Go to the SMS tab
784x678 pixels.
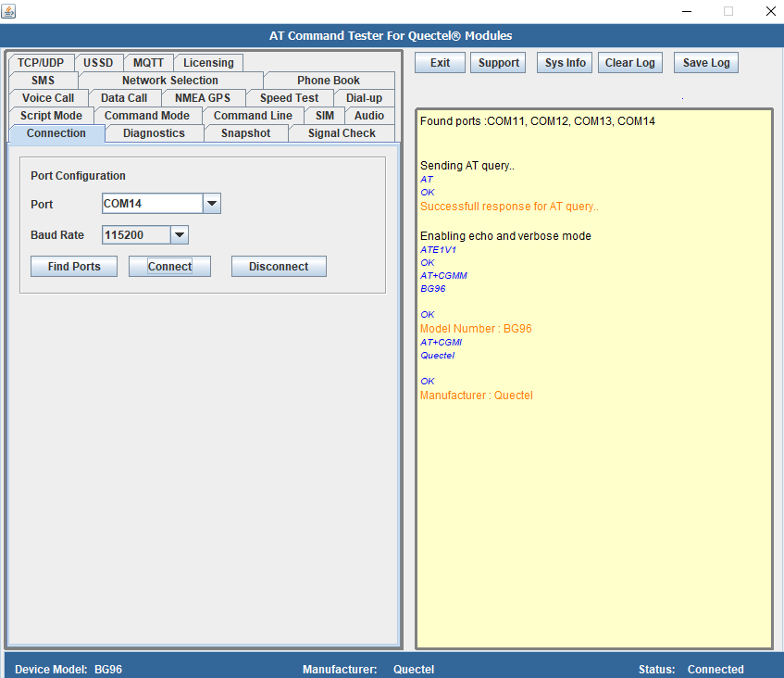pos(43,80)
